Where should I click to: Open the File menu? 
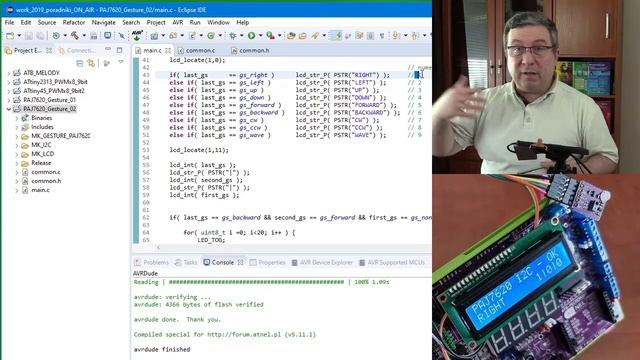[x=9, y=22]
